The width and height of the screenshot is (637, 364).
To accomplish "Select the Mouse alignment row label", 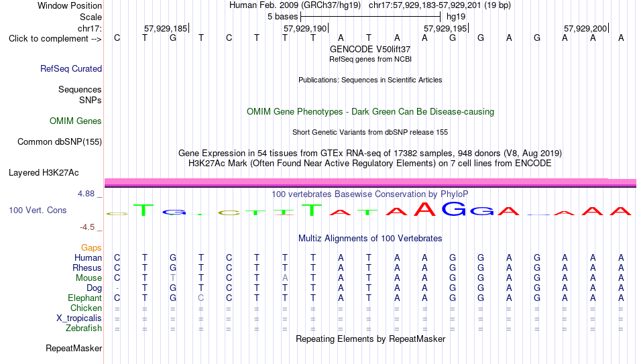I will (89, 278).
